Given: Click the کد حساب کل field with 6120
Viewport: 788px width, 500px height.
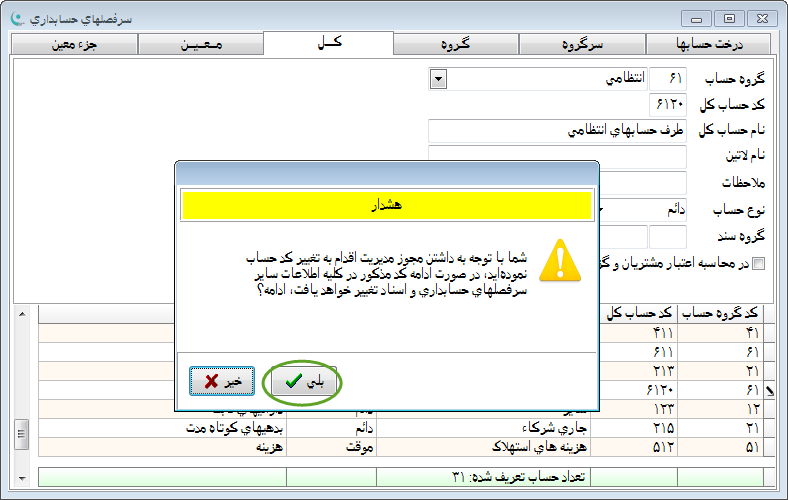Looking at the screenshot, I should (x=667, y=104).
